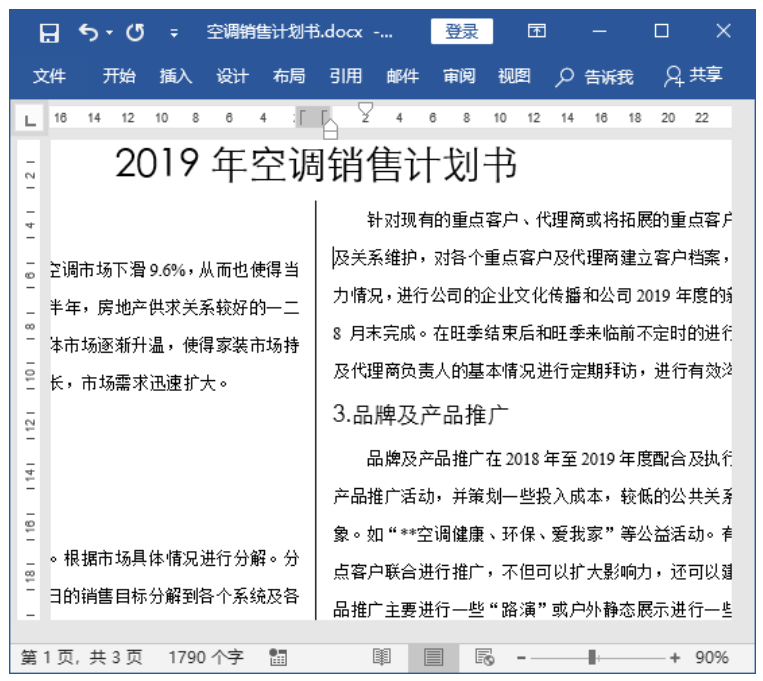
Task: Open Ribbon Display Options icon
Action: (x=537, y=31)
